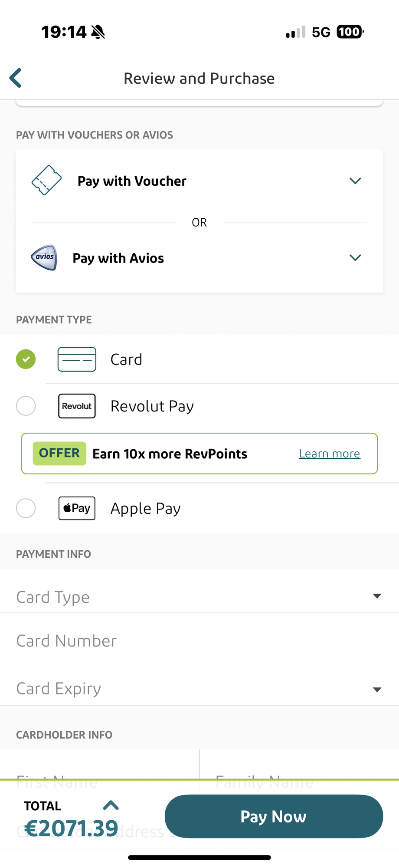This screenshot has height=868, width=399.
Task: Select the Apple Pay radio button
Action: [26, 508]
